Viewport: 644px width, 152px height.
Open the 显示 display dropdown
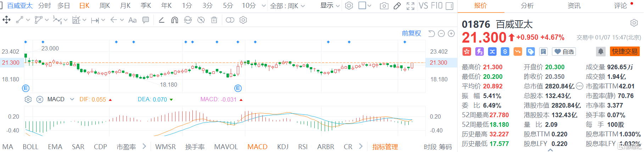click(x=330, y=6)
